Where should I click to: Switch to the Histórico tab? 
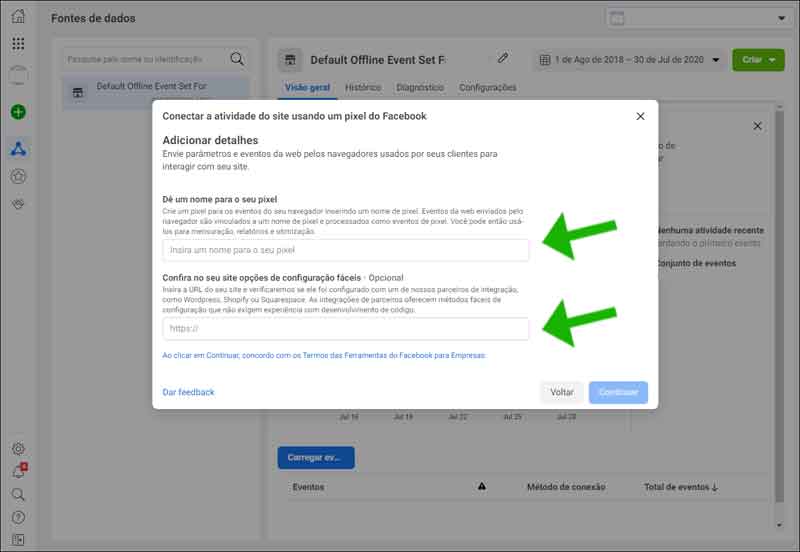363,88
